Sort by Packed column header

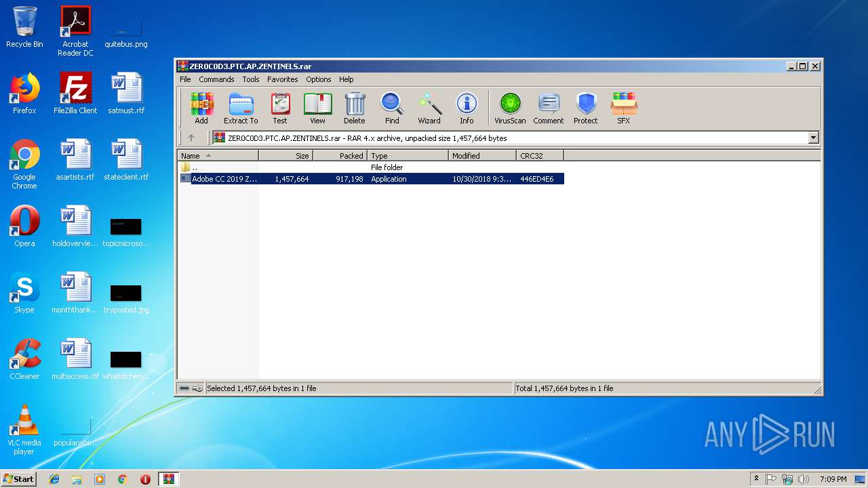pyautogui.click(x=340, y=156)
